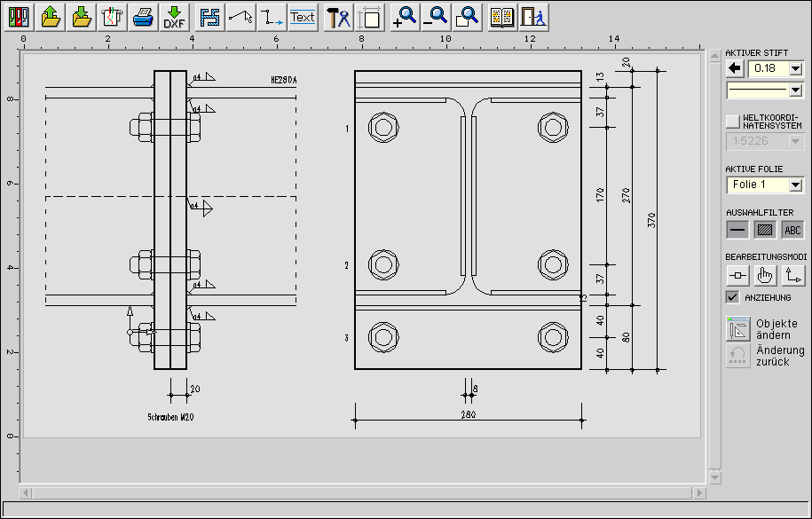Open the line style dropdown
Image resolution: width=812 pixels, height=519 pixels.
tap(795, 90)
